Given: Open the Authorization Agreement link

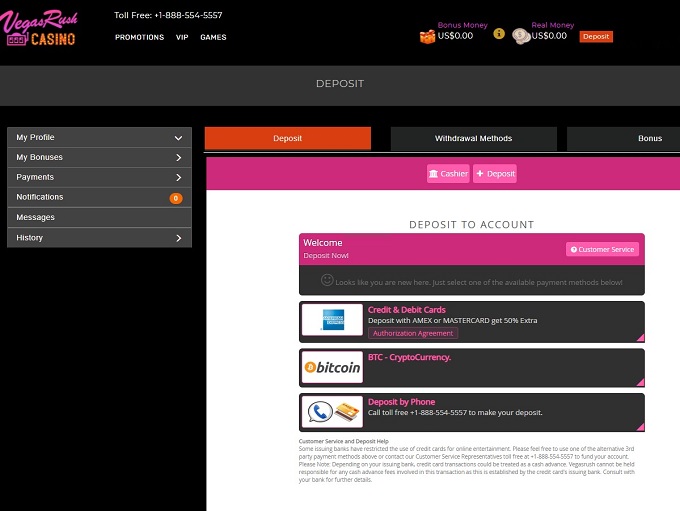Looking at the screenshot, I should point(412,333).
